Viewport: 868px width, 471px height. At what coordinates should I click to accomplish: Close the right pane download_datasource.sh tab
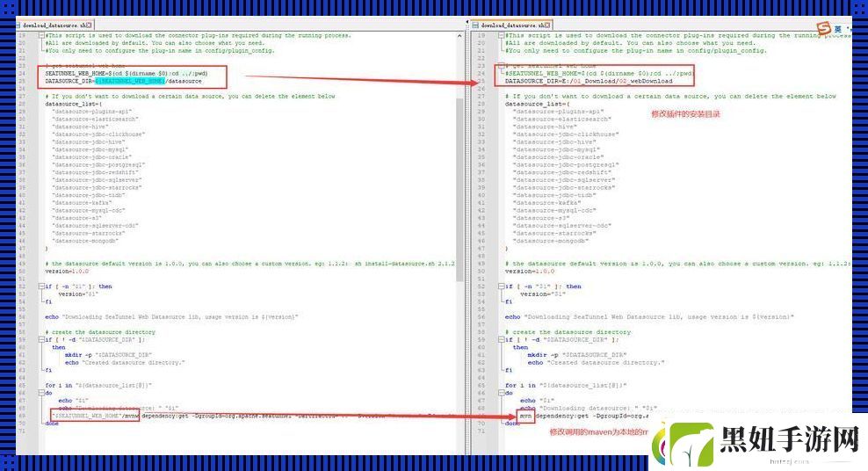(547, 25)
